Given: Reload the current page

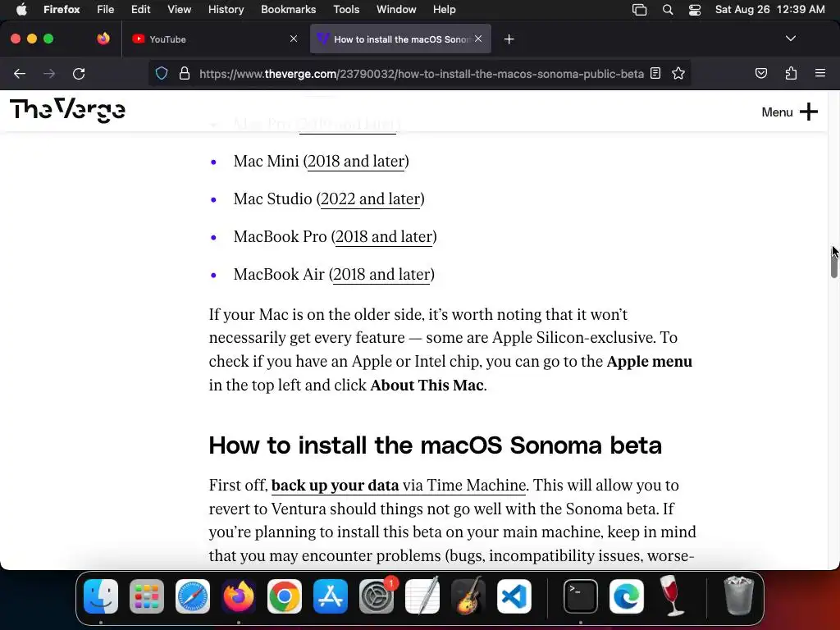Looking at the screenshot, I should click(x=79, y=73).
